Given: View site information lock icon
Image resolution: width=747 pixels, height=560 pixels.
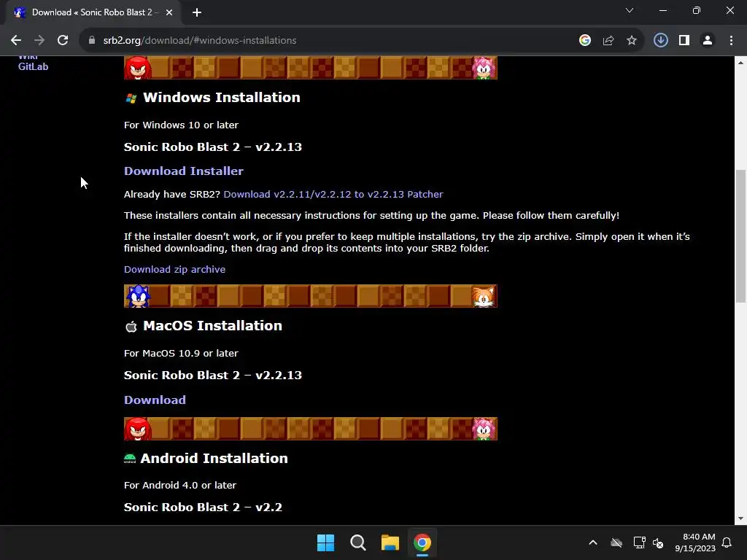Looking at the screenshot, I should tap(92, 41).
